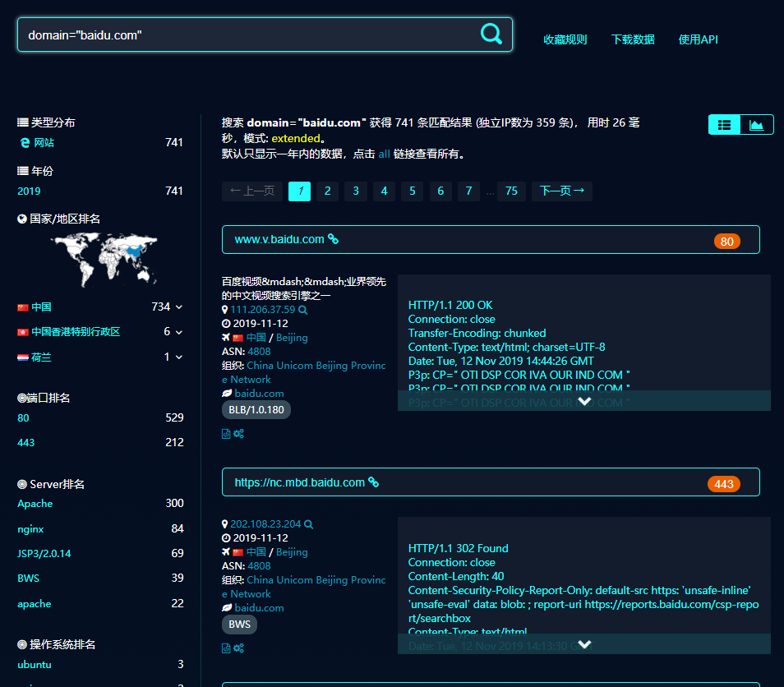Open www.v.baidu.com result link
The height and width of the screenshot is (687, 784).
(x=279, y=239)
